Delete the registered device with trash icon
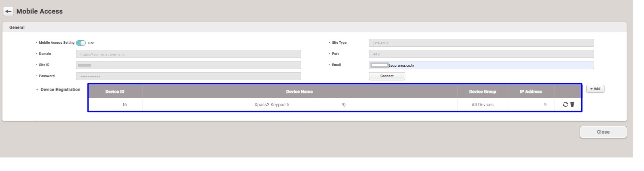644x171 pixels. pyautogui.click(x=572, y=104)
